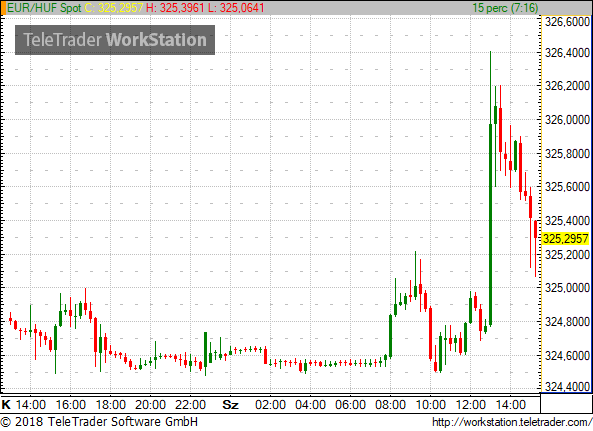The height and width of the screenshot is (431, 593).
Task: Click the high value H: 325,3961
Action: 175,8
